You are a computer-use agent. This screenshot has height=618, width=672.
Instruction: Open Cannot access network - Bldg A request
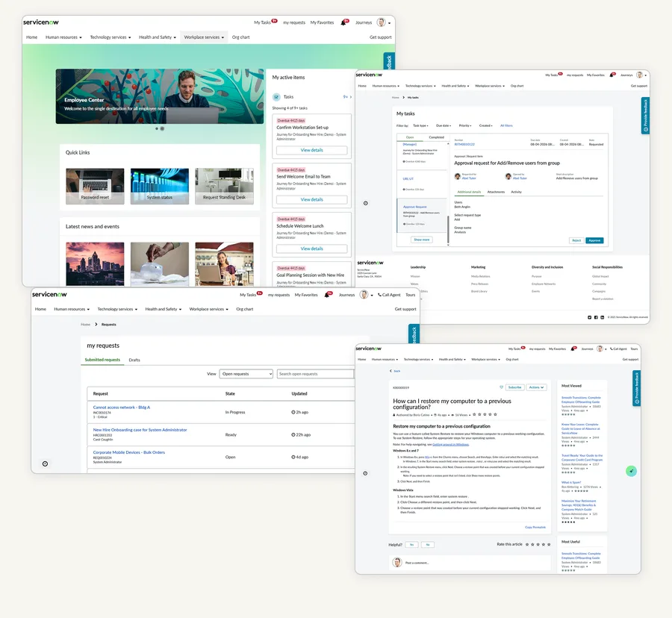122,408
